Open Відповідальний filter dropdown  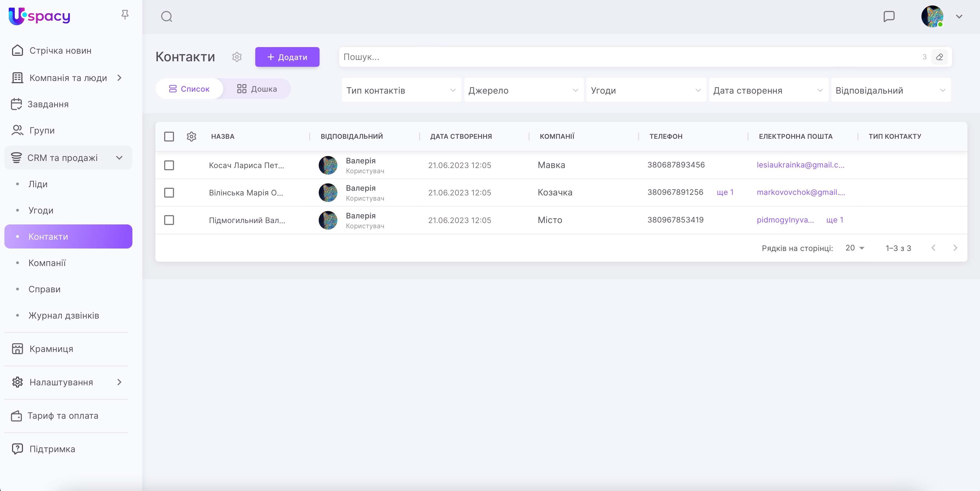coord(890,90)
